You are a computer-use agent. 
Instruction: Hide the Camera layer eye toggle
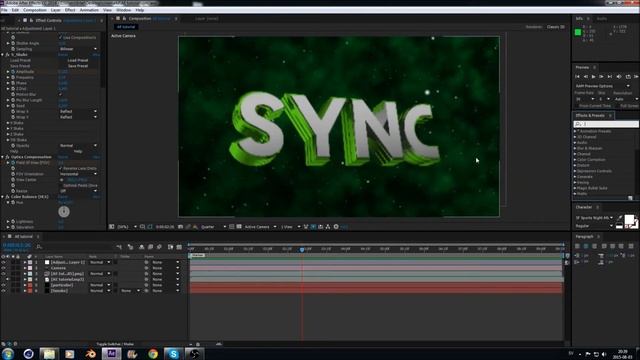point(3,268)
